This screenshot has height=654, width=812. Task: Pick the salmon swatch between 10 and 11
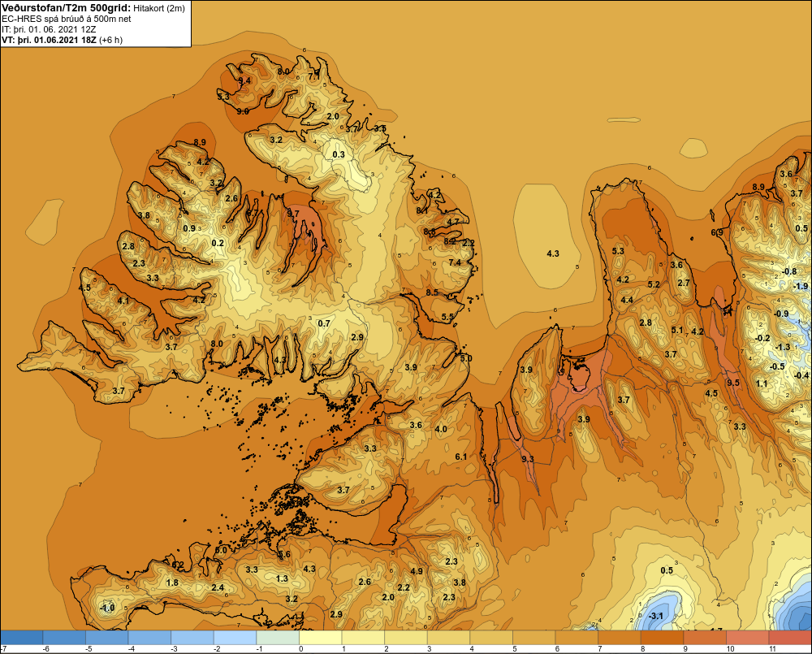[x=748, y=638]
